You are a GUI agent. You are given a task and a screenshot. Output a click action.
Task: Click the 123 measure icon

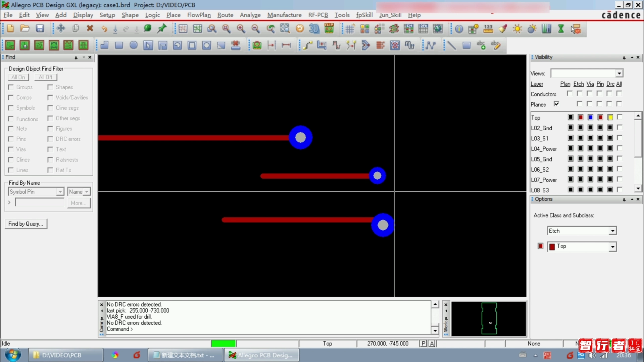[x=488, y=29]
